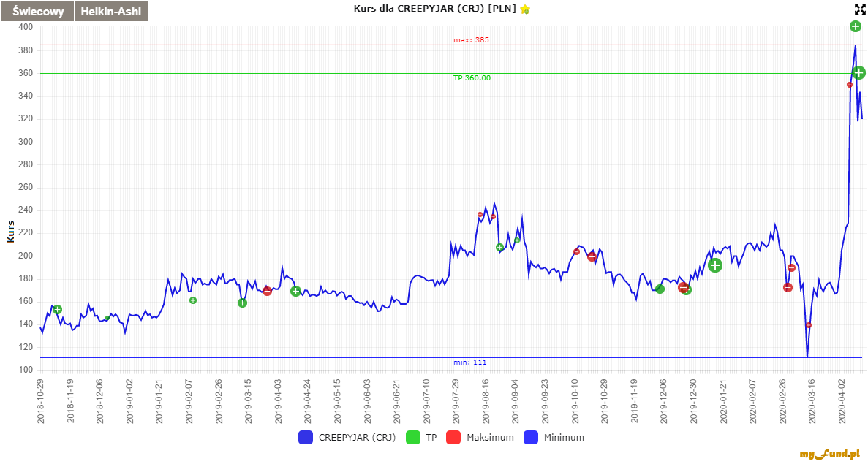868x464 pixels.
Task: Click the red marker near 350 in April 2020
Action: coord(849,85)
